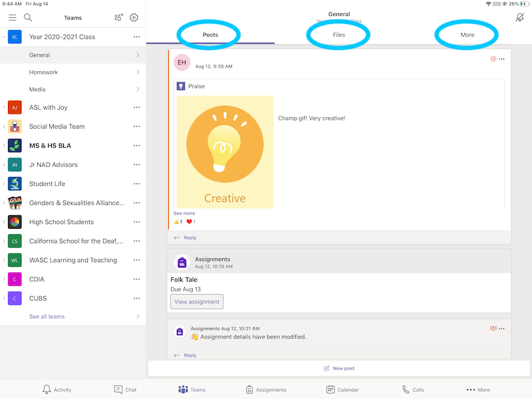The width and height of the screenshot is (532, 399).
Task: Tap the thumbs up reaction on Praise post
Action: tap(178, 221)
